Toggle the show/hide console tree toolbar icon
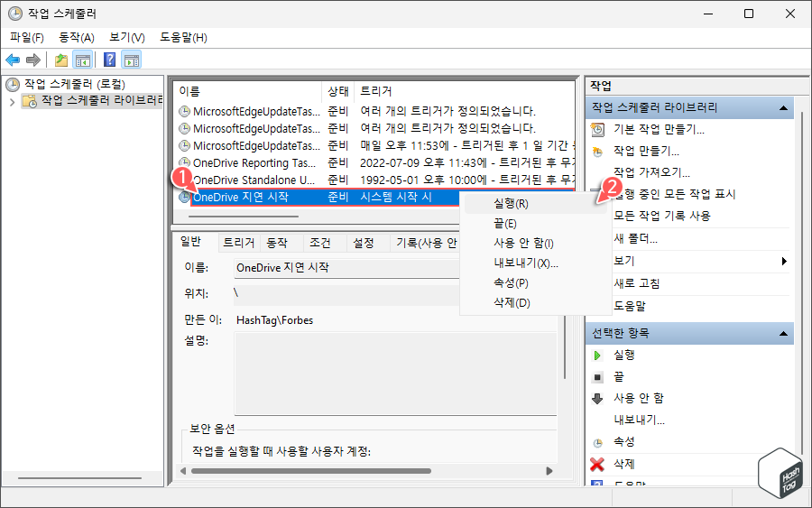This screenshot has height=508, width=812. (x=83, y=60)
